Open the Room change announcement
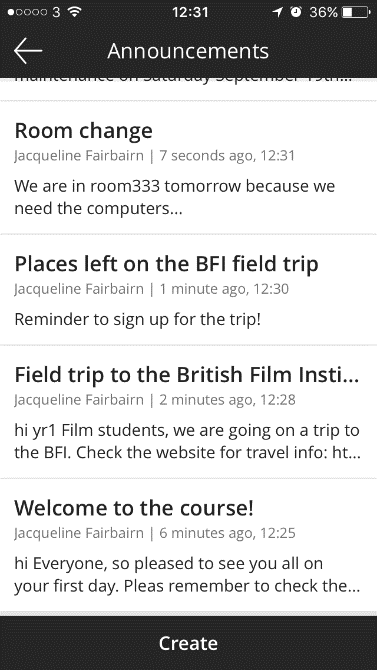 point(188,168)
